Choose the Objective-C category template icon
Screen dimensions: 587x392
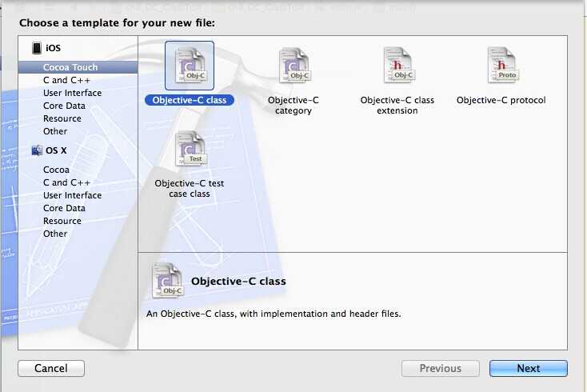click(293, 66)
